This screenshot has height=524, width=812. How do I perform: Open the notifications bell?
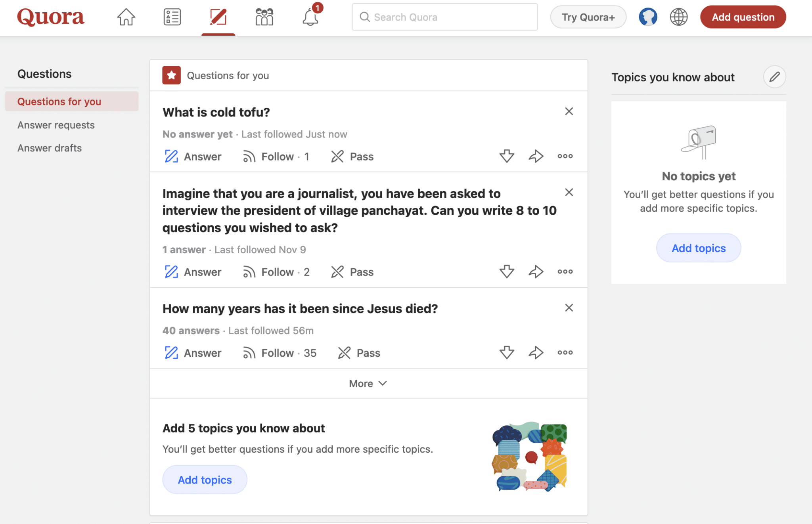[x=310, y=17]
